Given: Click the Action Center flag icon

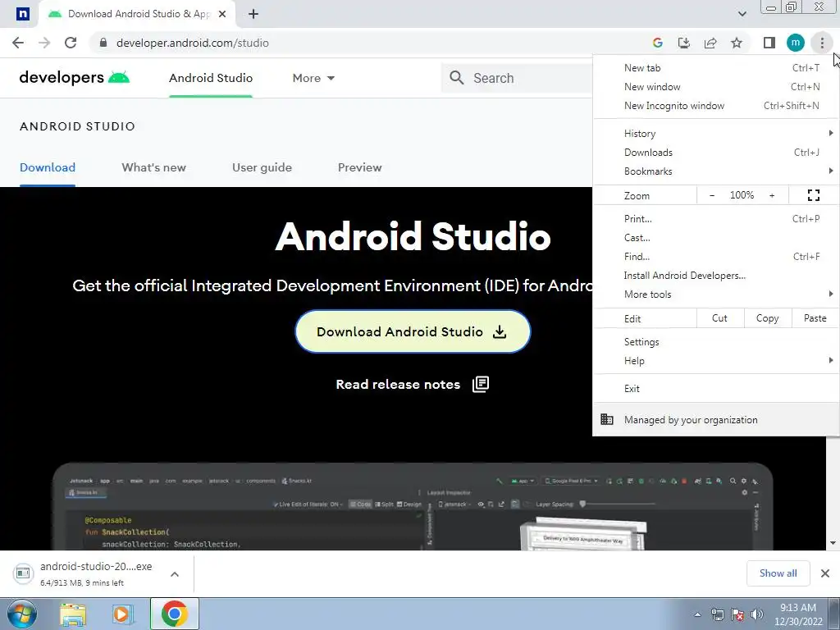Looking at the screenshot, I should (737, 614).
